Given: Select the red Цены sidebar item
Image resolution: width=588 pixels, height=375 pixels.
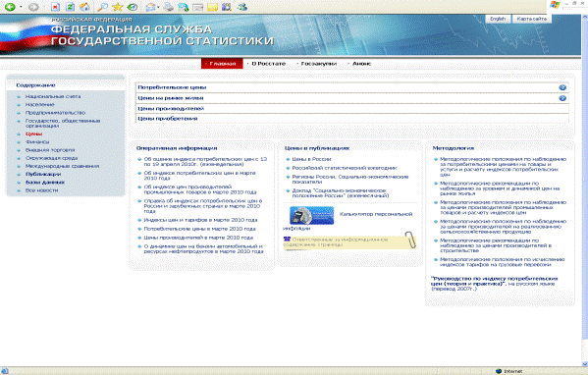Looking at the screenshot, I should (33, 134).
